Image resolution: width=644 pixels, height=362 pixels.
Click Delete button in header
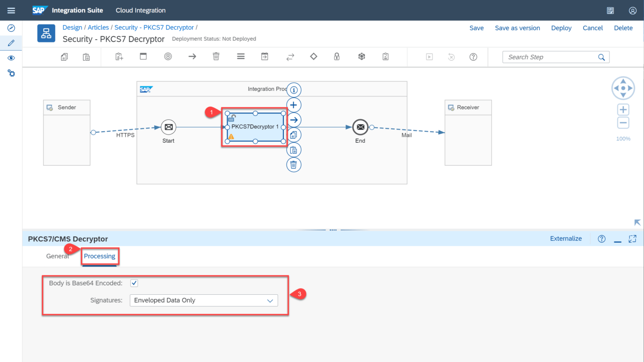[623, 28]
